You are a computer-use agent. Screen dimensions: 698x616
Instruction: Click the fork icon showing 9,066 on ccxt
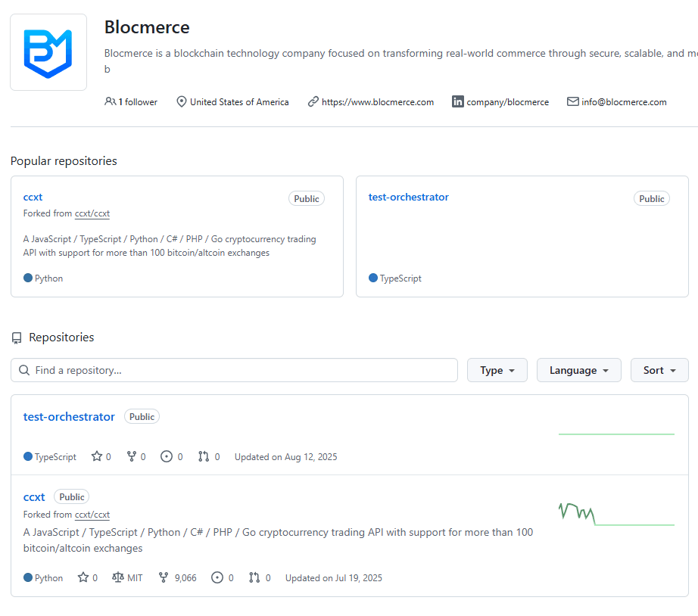(162, 577)
